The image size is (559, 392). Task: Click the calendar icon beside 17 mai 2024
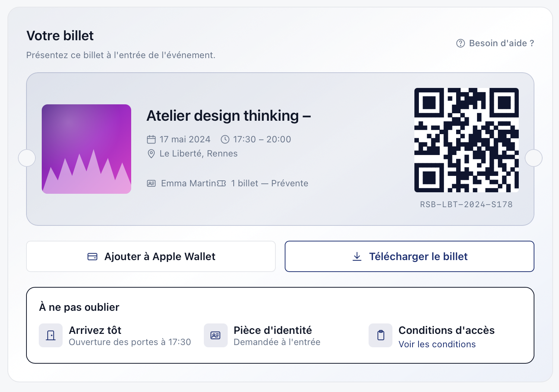151,139
